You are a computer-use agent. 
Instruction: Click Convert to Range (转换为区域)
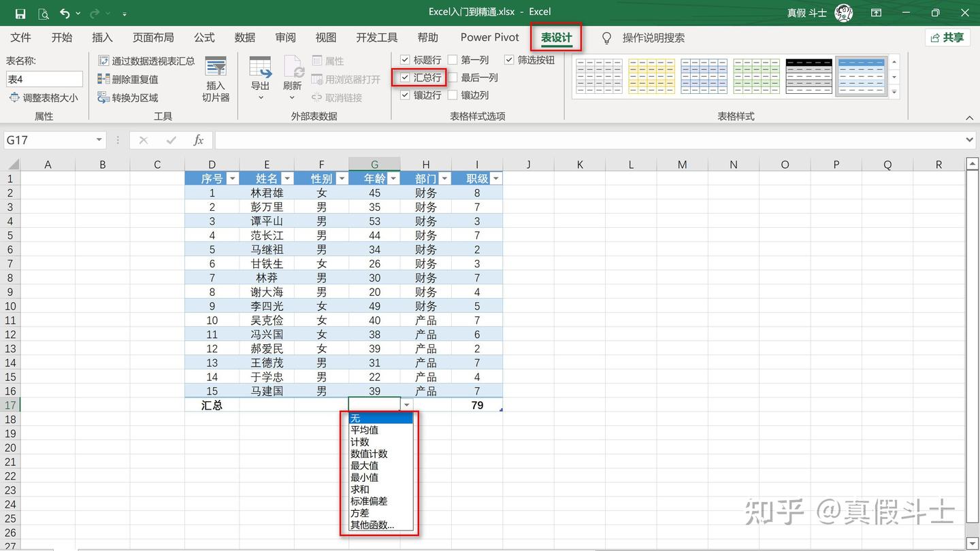coord(127,98)
